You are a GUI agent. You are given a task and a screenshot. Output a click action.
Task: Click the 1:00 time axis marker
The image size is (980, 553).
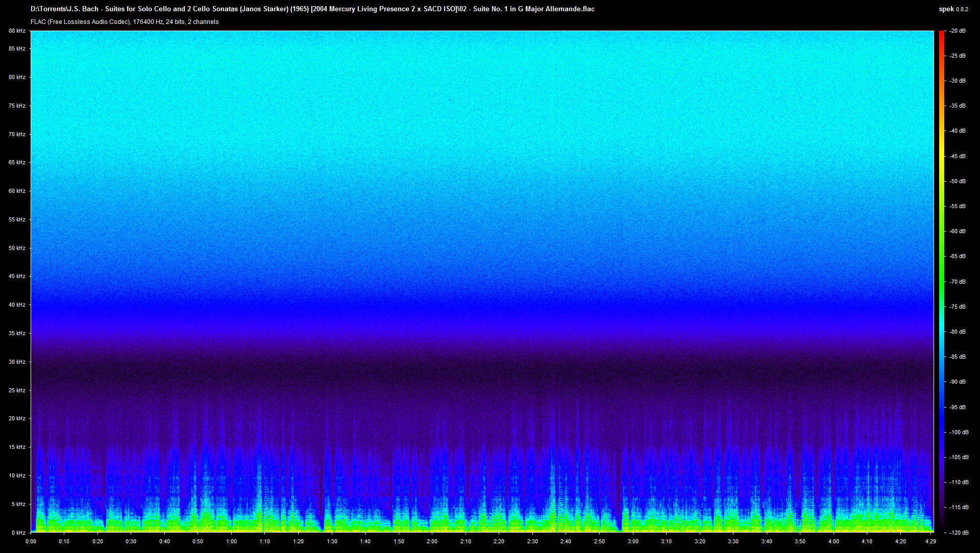point(231,542)
